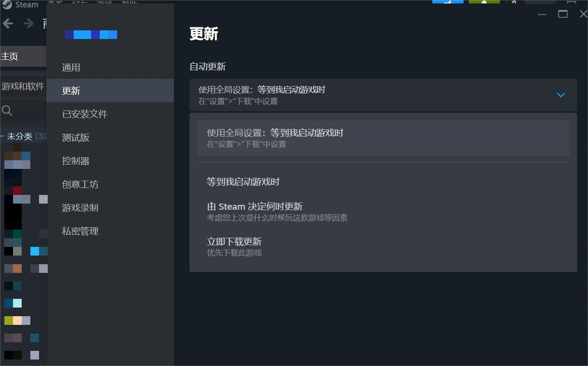The image size is (588, 366).
Task: Choose 由 Steam 决定何时更新 option
Action: pyautogui.click(x=255, y=207)
